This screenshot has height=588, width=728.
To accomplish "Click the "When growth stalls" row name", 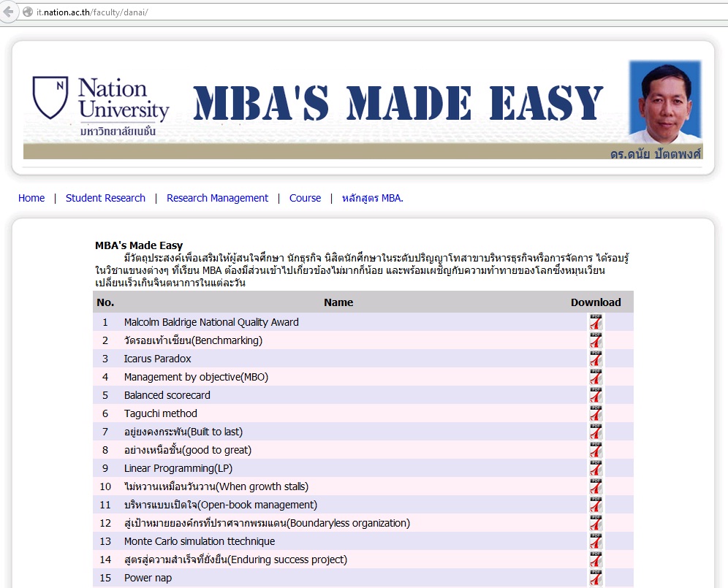I will point(216,486).
